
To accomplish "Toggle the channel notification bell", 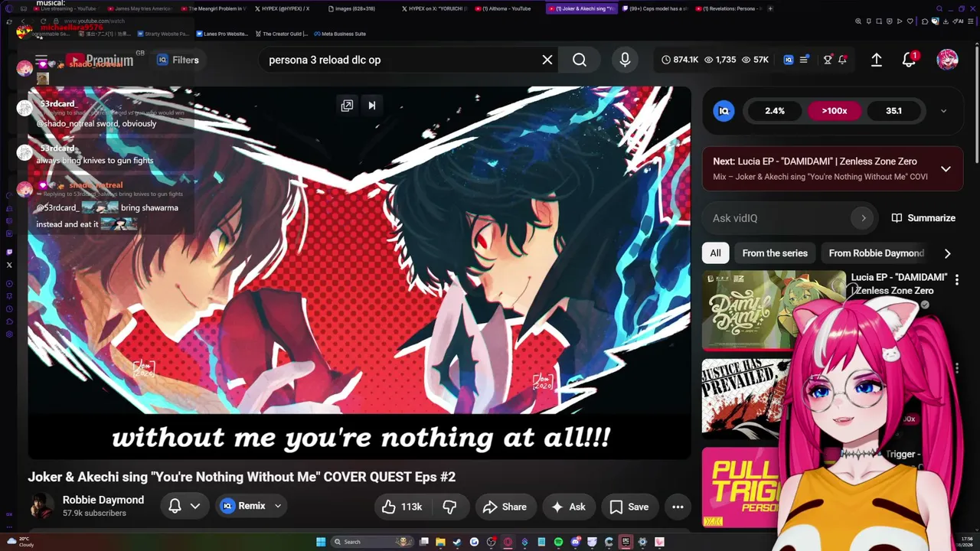I will 175,506.
